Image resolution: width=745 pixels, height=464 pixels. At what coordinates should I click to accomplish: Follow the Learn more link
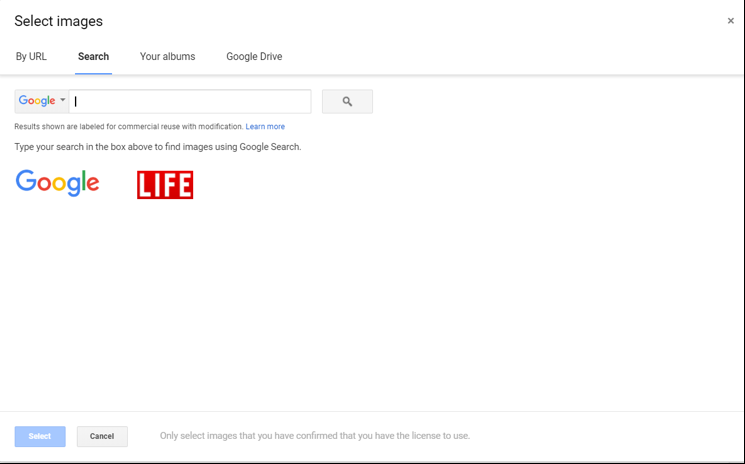265,126
